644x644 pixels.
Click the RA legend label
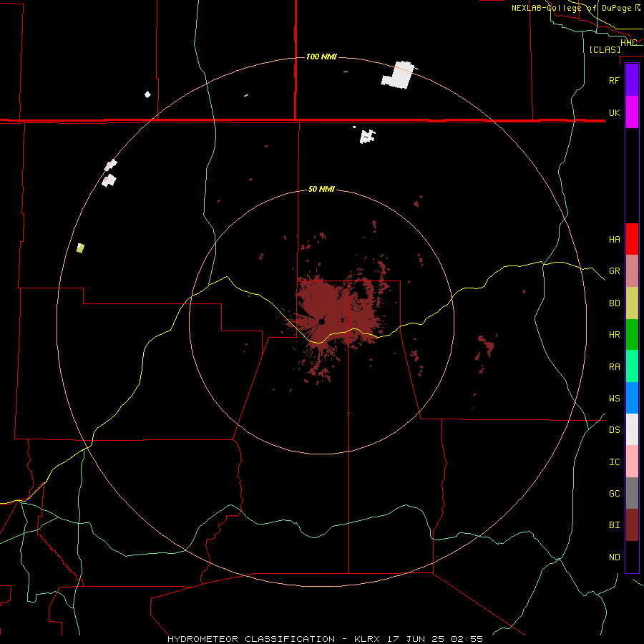click(x=614, y=367)
